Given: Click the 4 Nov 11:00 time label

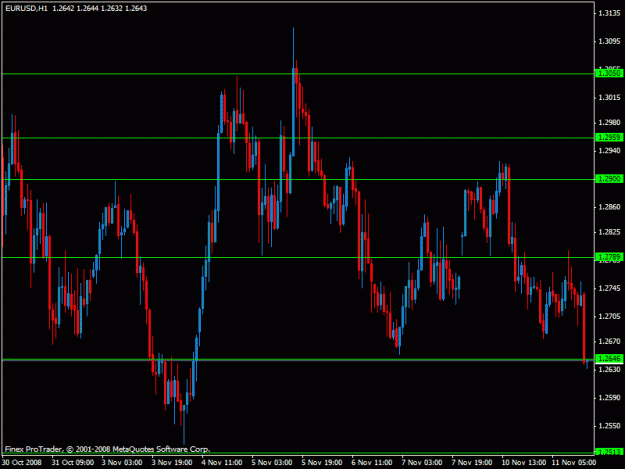Looking at the screenshot, I should click(222, 463).
